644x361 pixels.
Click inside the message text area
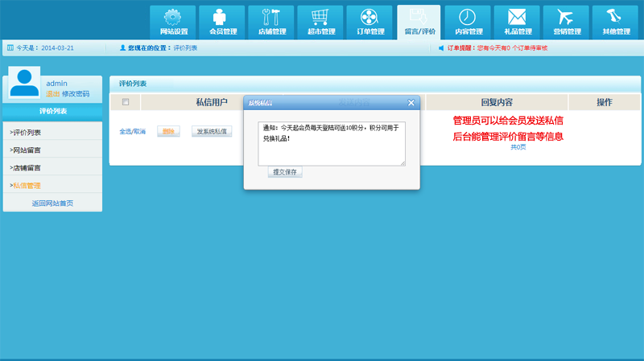[332, 145]
